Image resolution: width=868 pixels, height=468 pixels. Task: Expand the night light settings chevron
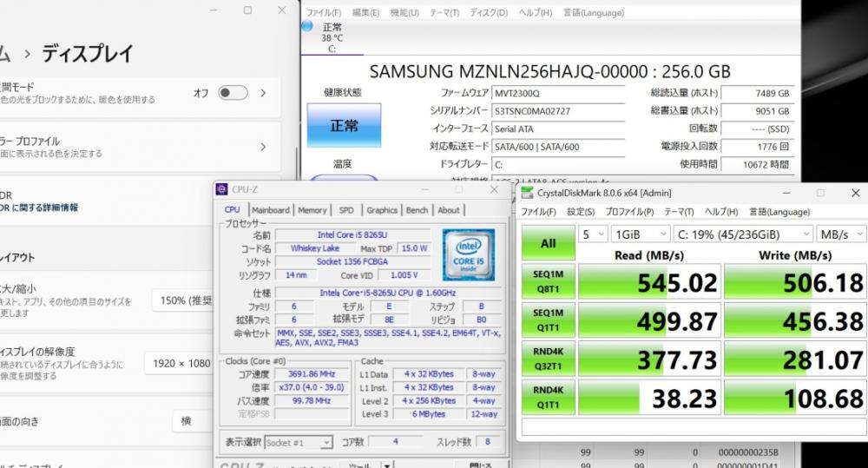coord(264,93)
